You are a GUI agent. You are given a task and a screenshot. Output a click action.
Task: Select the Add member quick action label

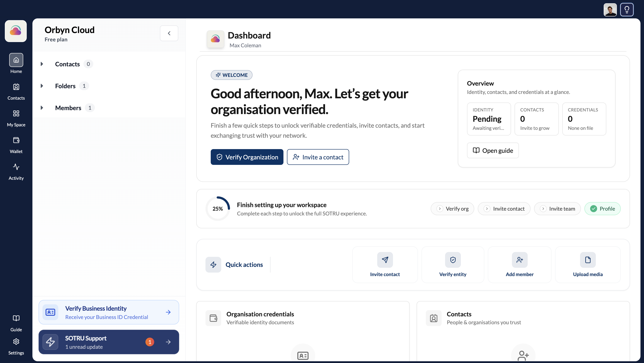pyautogui.click(x=520, y=274)
